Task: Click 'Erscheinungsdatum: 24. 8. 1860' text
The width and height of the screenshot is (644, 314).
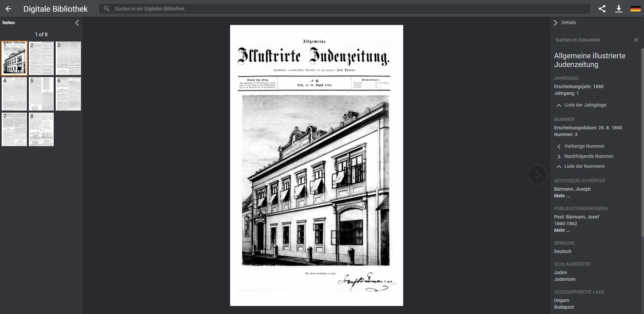Action: (588, 128)
